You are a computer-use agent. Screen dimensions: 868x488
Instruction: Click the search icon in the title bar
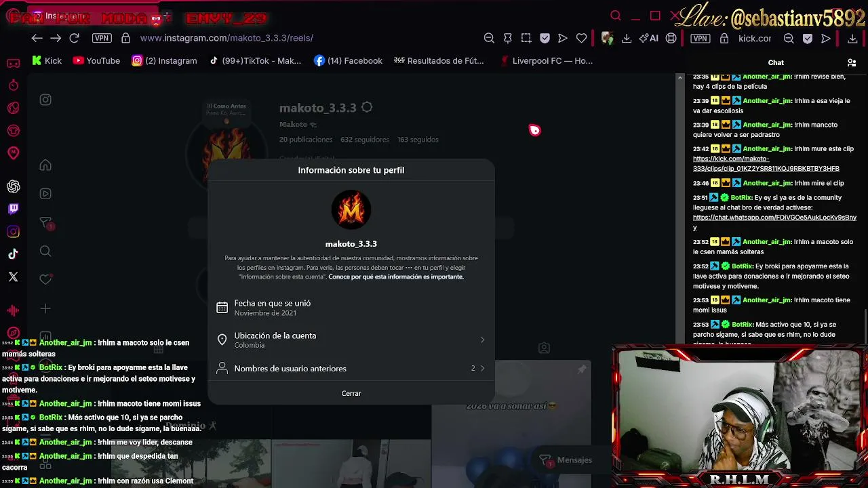pyautogui.click(x=616, y=16)
